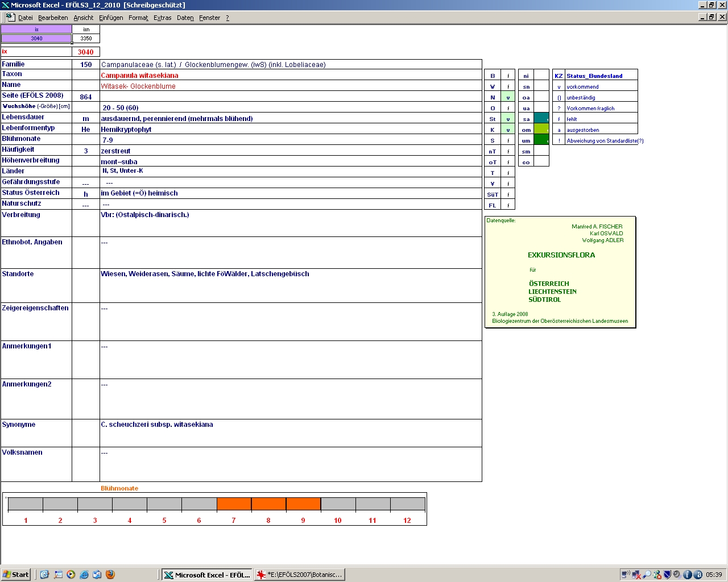Select the yellow-green 'om' color cell
This screenshot has width=728, height=582.
tap(541, 130)
